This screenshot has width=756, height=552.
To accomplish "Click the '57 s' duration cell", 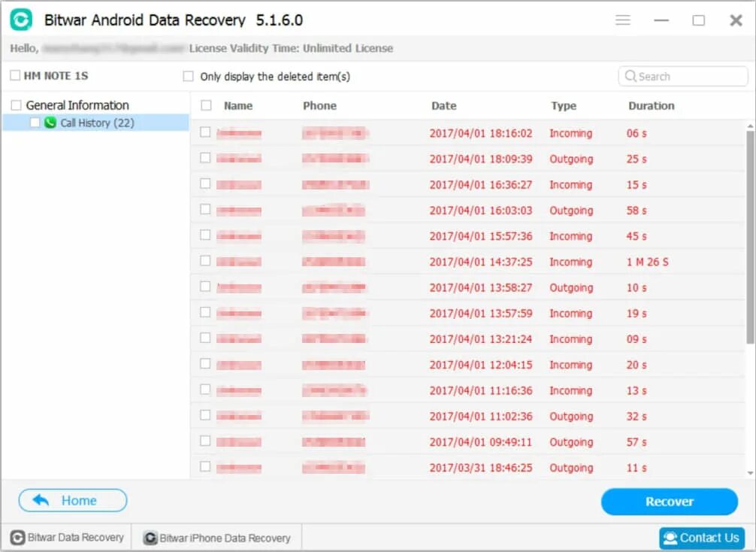I will pyautogui.click(x=637, y=442).
